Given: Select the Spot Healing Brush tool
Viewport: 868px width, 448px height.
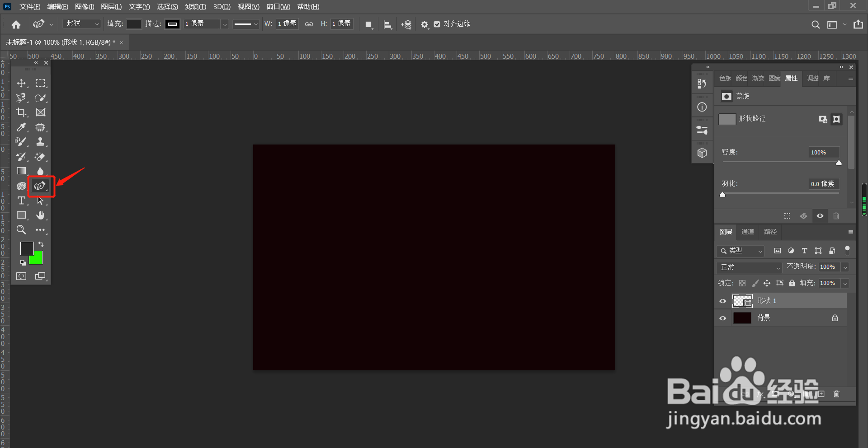Looking at the screenshot, I should [x=41, y=127].
